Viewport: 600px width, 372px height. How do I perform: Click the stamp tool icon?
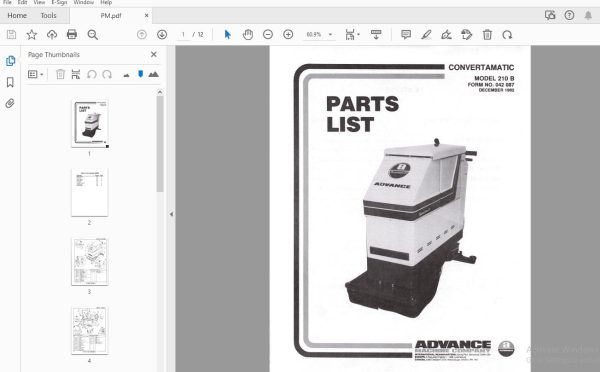467,34
